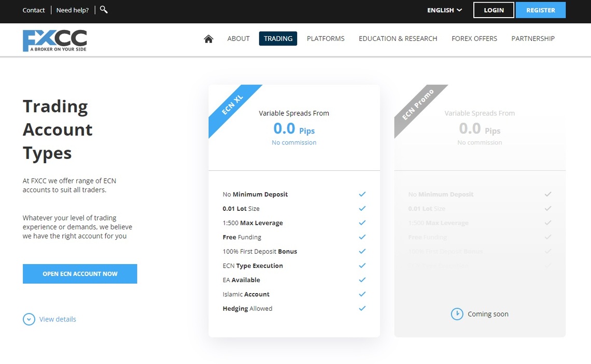591x364 pixels.
Task: Click the 'Trading Account Types' heading
Action: point(58,130)
